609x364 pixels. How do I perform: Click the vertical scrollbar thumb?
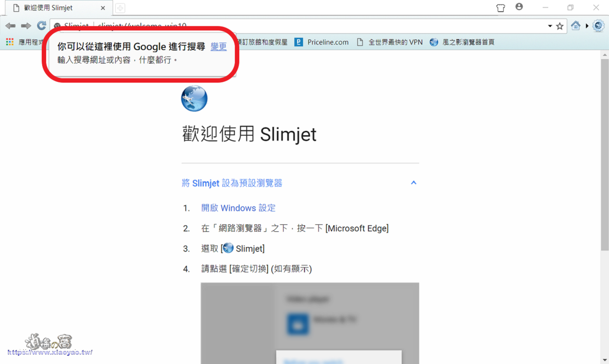point(605,154)
